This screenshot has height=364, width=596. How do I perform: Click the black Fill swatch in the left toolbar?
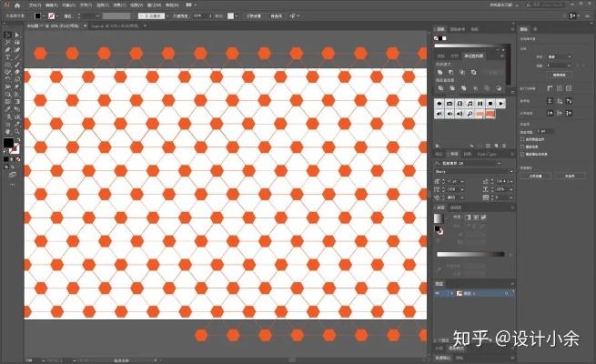[x=8, y=143]
